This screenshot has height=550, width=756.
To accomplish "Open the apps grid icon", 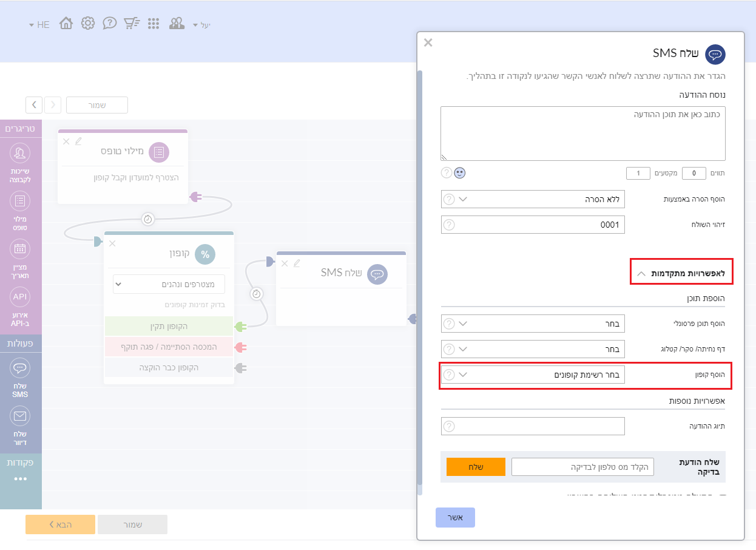I will click(x=154, y=24).
